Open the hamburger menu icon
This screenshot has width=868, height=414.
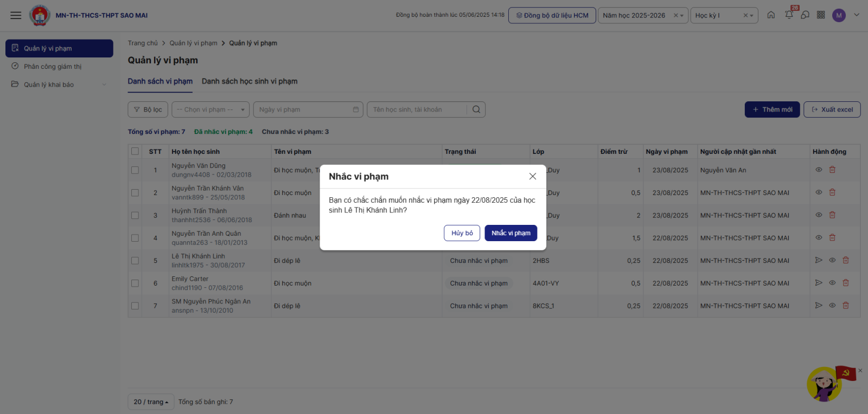tap(16, 15)
